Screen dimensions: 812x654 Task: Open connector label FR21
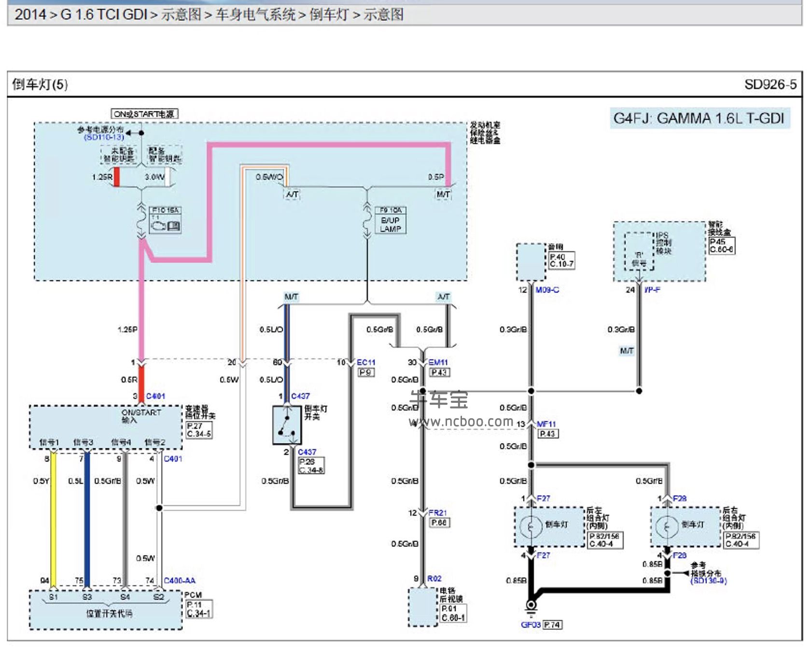click(x=437, y=513)
